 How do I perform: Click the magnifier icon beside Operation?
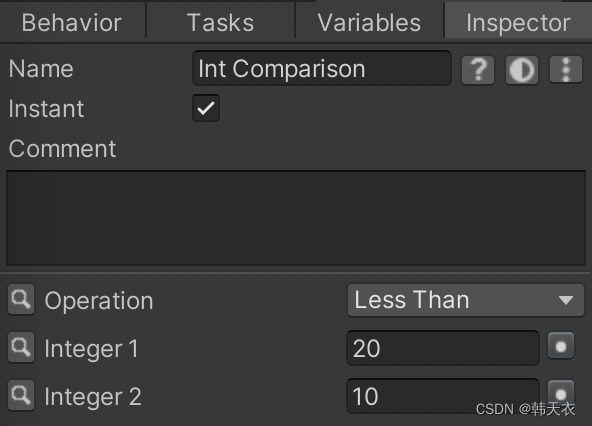coord(21,300)
